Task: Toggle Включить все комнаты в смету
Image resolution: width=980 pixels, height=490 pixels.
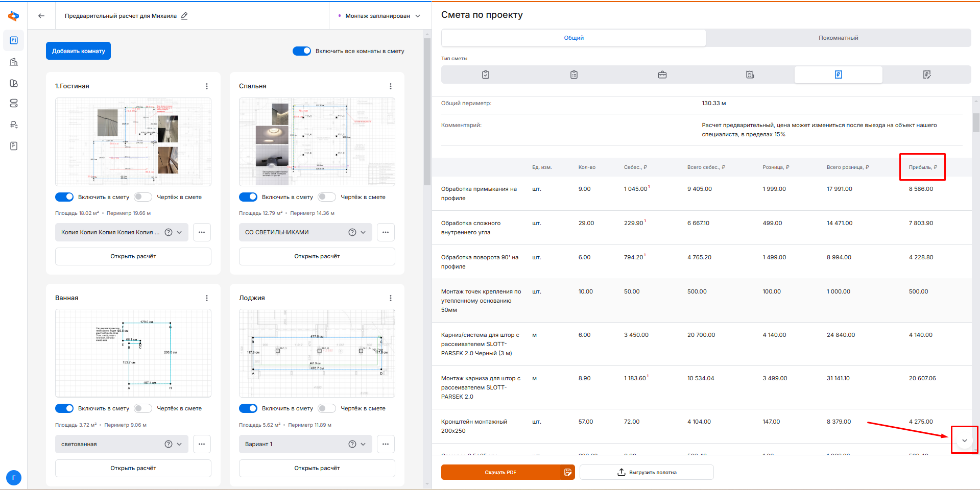Action: point(302,51)
